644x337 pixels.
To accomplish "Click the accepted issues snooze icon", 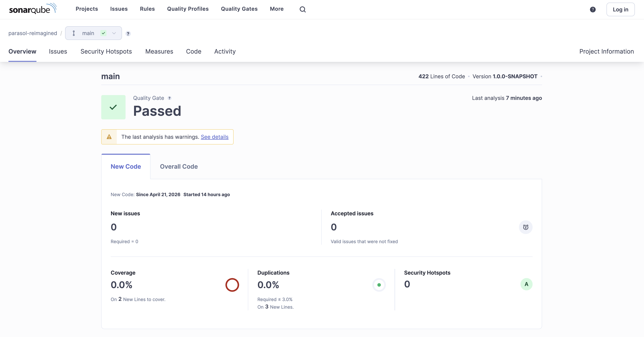I will pyautogui.click(x=525, y=227).
